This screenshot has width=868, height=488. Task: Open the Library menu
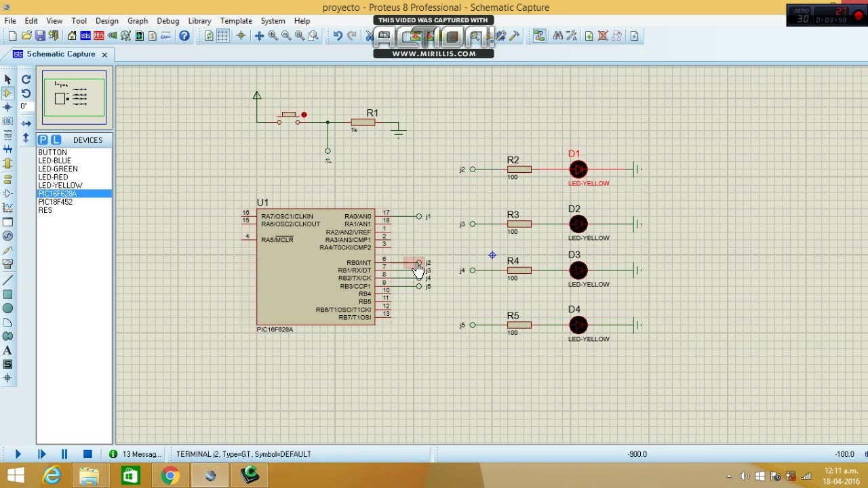199,21
